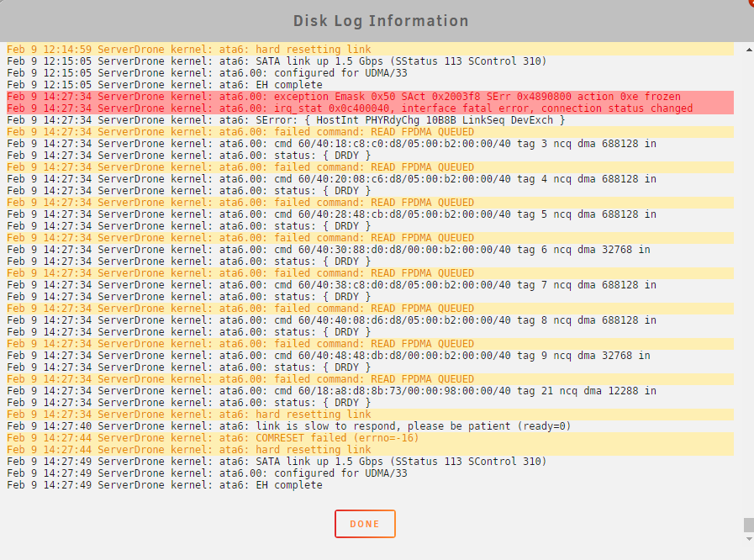Select the COMRESET failed errno=-16 line
The height and width of the screenshot is (560, 754).
[x=370, y=438]
